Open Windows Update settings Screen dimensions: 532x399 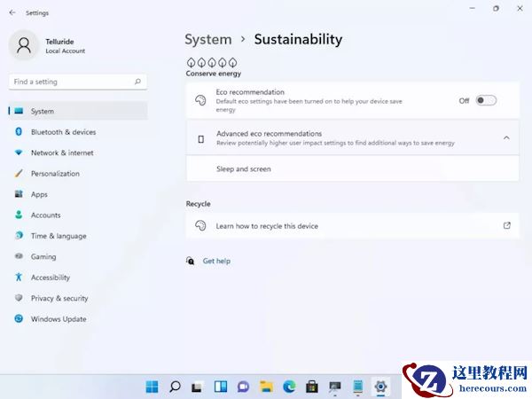(78, 319)
